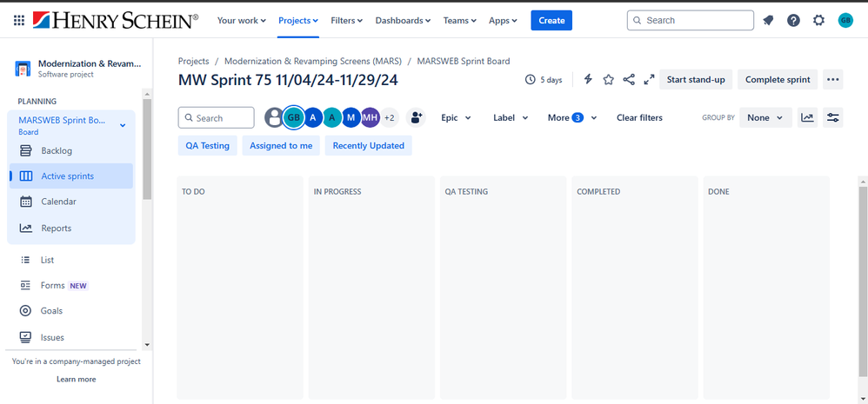Collapse the MARSWEB Sprint Board chevron
Image resolution: width=868 pixels, height=404 pixels.
pyautogui.click(x=123, y=125)
